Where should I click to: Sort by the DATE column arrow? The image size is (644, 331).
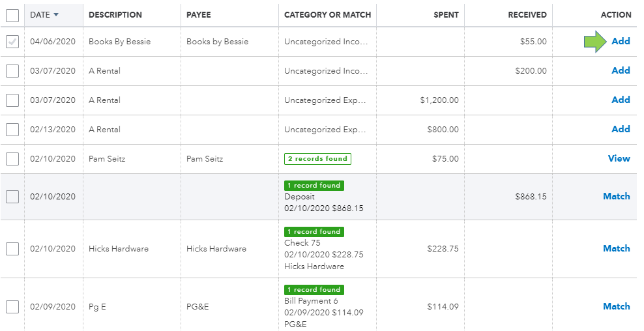point(56,15)
